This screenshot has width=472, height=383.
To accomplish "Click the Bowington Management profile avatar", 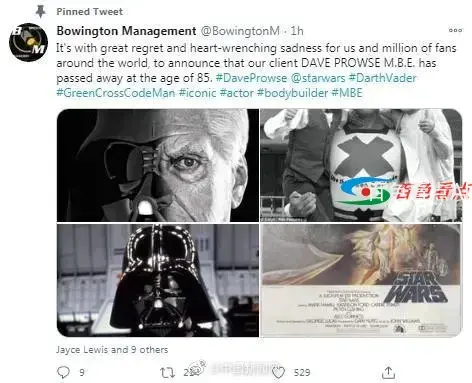I will 28,42.
